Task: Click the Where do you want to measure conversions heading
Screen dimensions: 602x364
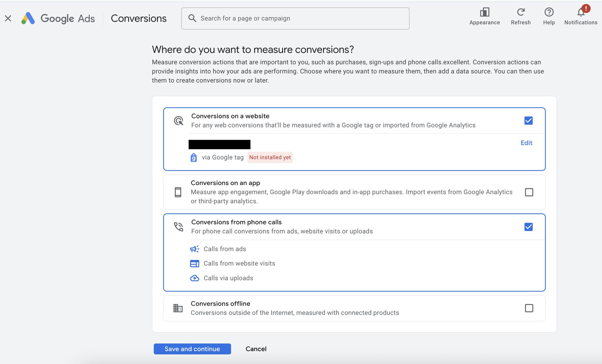Action: [x=253, y=50]
